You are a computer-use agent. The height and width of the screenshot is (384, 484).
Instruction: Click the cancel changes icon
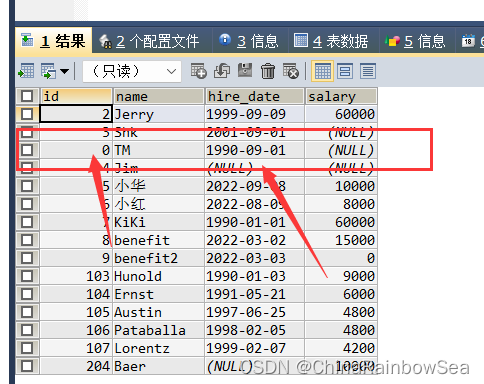(x=291, y=71)
